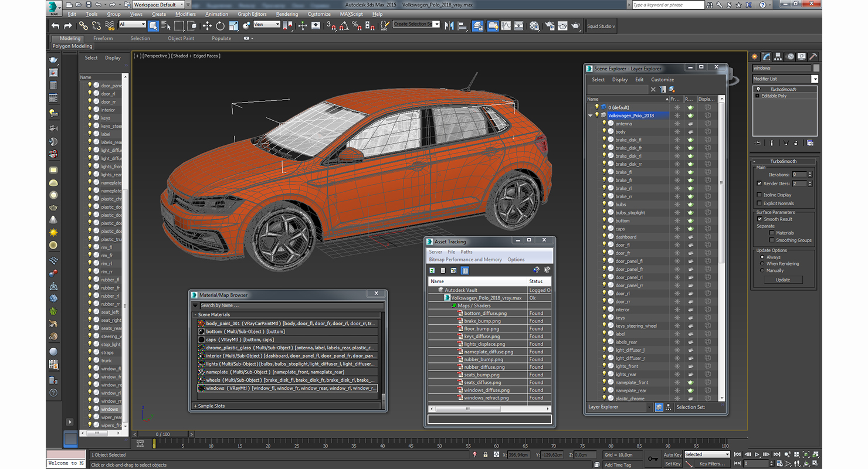Click the Play Animation button
The height and width of the screenshot is (469, 868).
tap(757, 454)
